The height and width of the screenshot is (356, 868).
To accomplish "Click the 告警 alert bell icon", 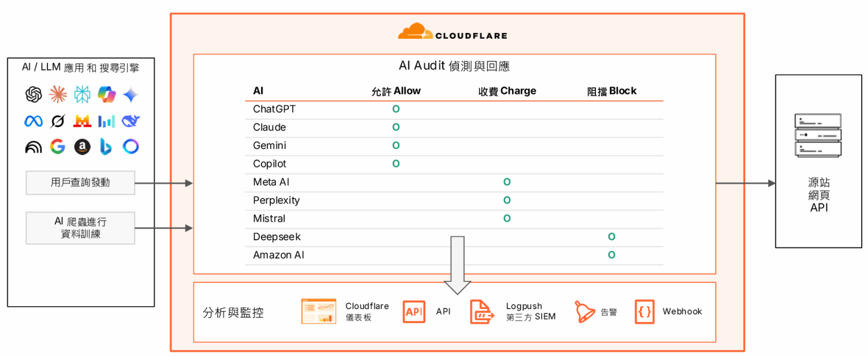I will point(584,311).
